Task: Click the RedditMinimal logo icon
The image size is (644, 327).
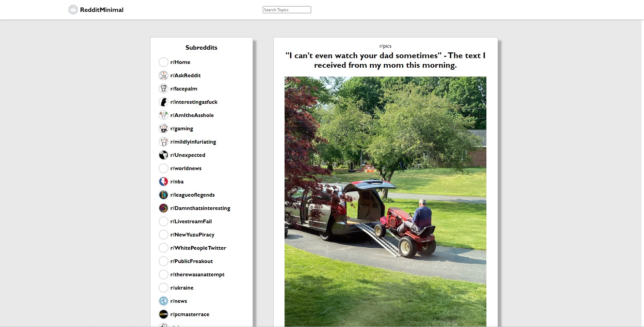Action: tap(73, 10)
